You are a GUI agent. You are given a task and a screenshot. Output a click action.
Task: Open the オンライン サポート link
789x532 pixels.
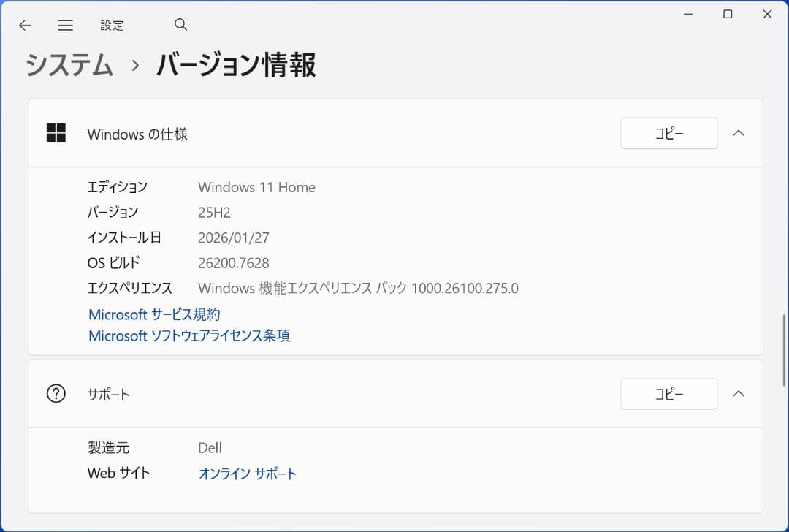point(248,474)
